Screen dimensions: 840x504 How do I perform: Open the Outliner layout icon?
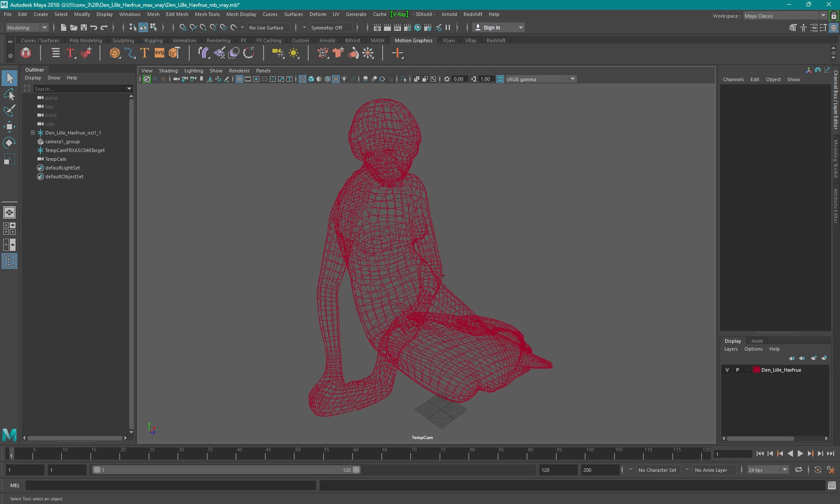click(x=9, y=261)
